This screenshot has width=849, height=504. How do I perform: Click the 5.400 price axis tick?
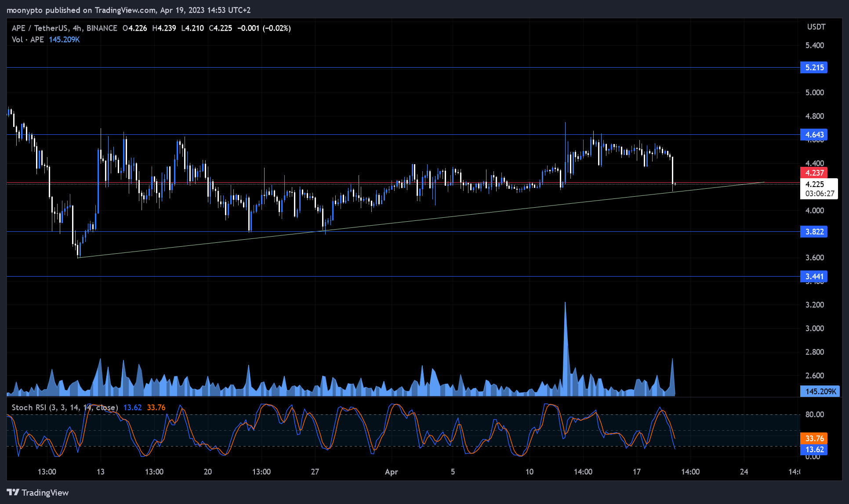coord(814,46)
